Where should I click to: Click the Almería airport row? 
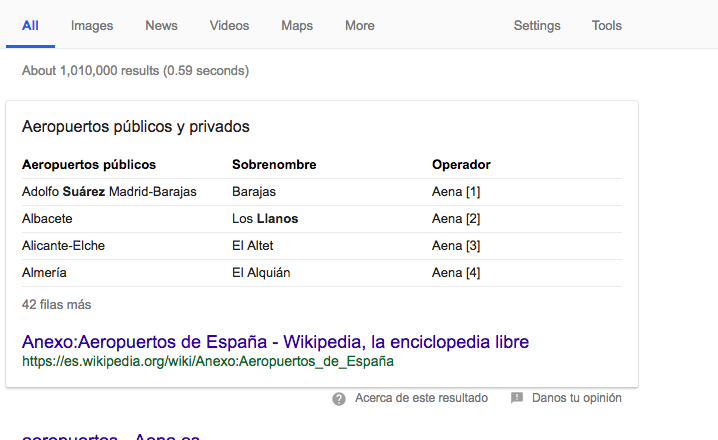coord(44,272)
